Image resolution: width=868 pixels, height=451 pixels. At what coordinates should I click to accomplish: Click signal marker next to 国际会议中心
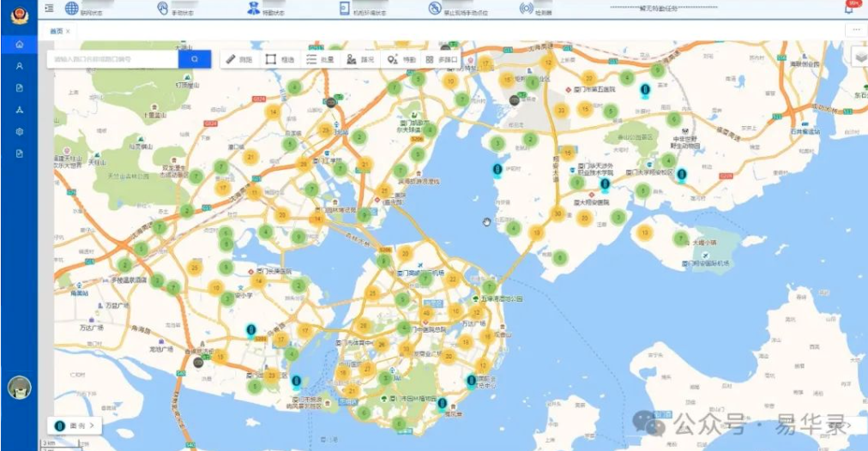(x=471, y=381)
